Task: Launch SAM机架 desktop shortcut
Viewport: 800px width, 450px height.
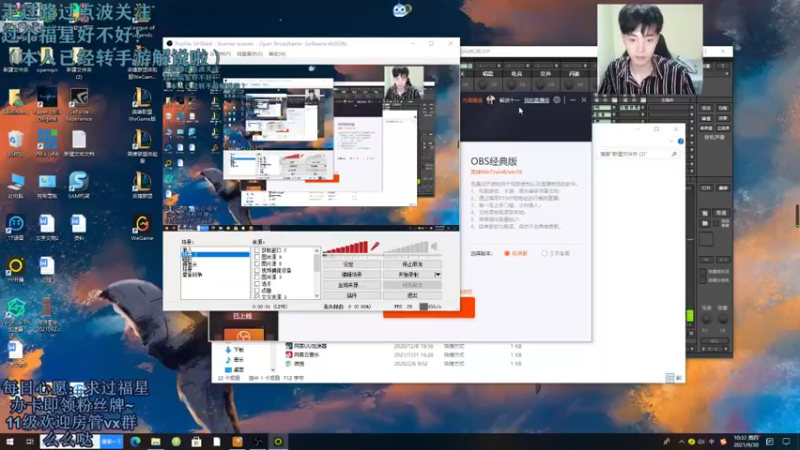Action: click(x=79, y=185)
